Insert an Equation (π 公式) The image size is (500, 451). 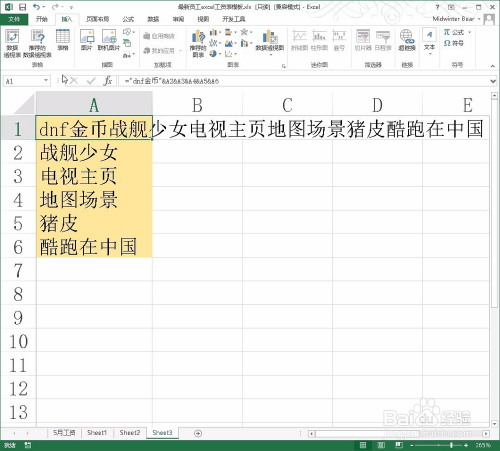tap(454, 32)
